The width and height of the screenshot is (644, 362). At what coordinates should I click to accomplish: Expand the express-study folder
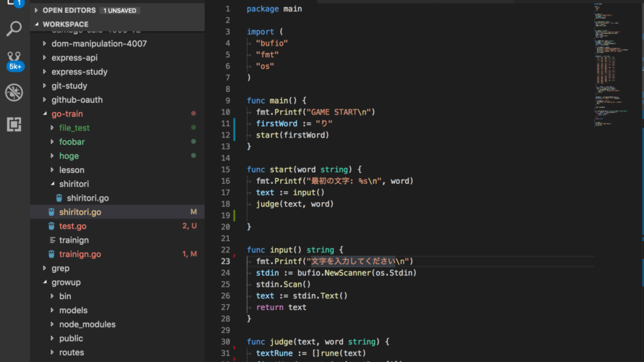point(44,72)
